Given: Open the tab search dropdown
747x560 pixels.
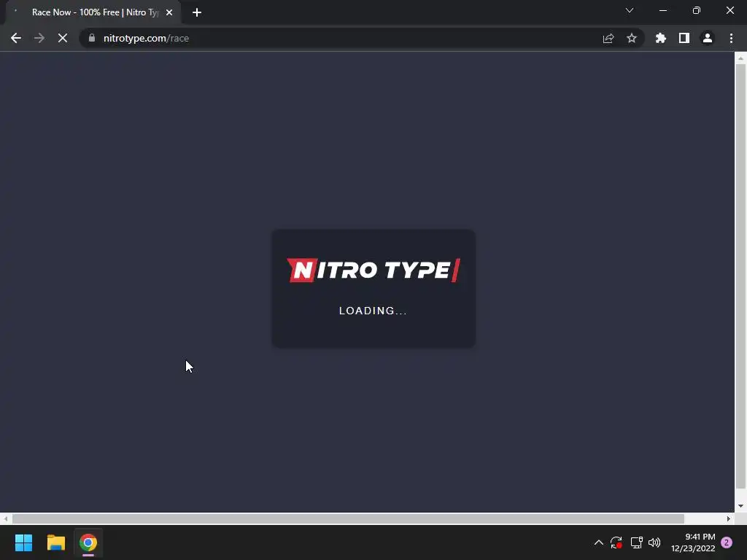Looking at the screenshot, I should (x=630, y=10).
